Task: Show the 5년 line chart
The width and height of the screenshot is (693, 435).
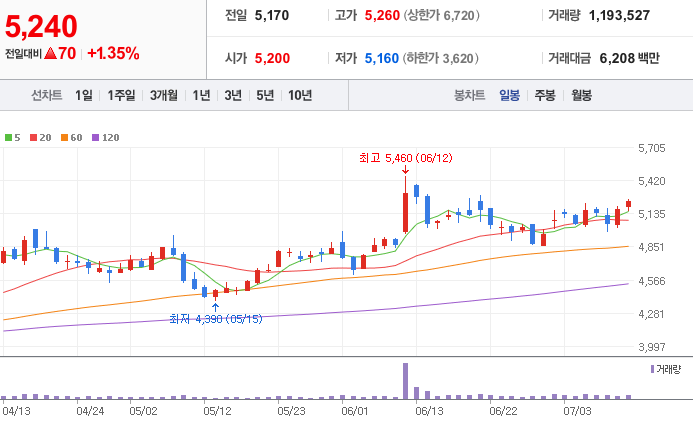Action: pos(265,95)
